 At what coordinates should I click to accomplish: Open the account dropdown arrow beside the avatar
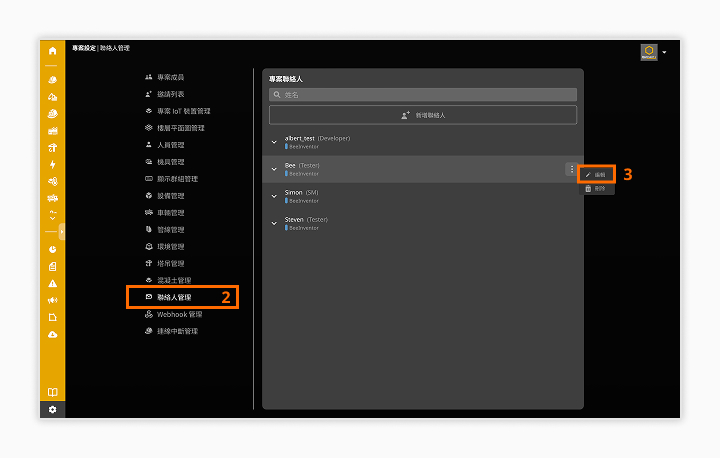(x=664, y=52)
